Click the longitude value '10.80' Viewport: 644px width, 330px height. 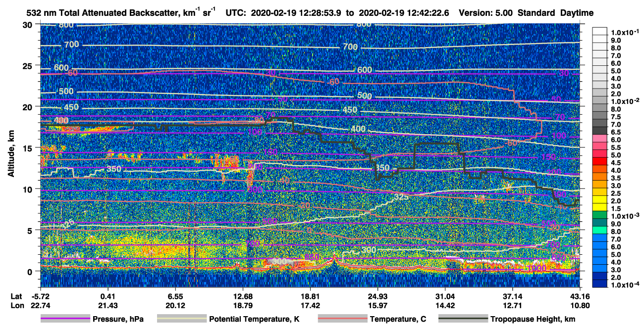click(580, 305)
